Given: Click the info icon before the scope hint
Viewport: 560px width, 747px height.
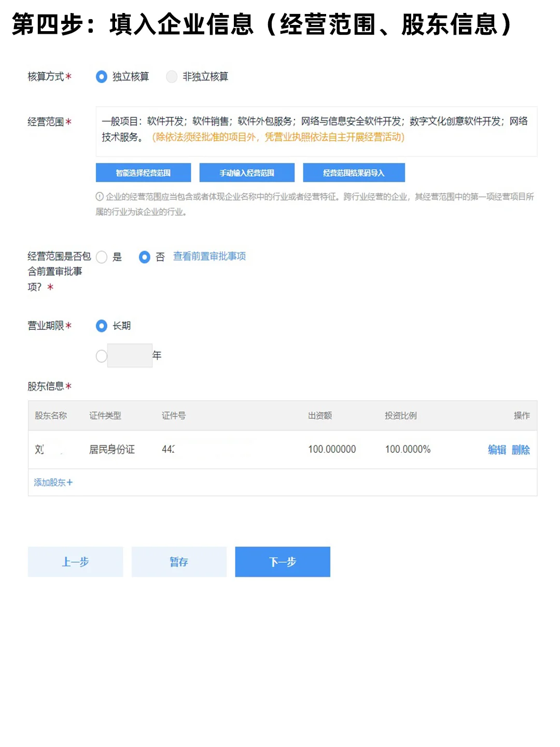Looking at the screenshot, I should (x=100, y=197).
